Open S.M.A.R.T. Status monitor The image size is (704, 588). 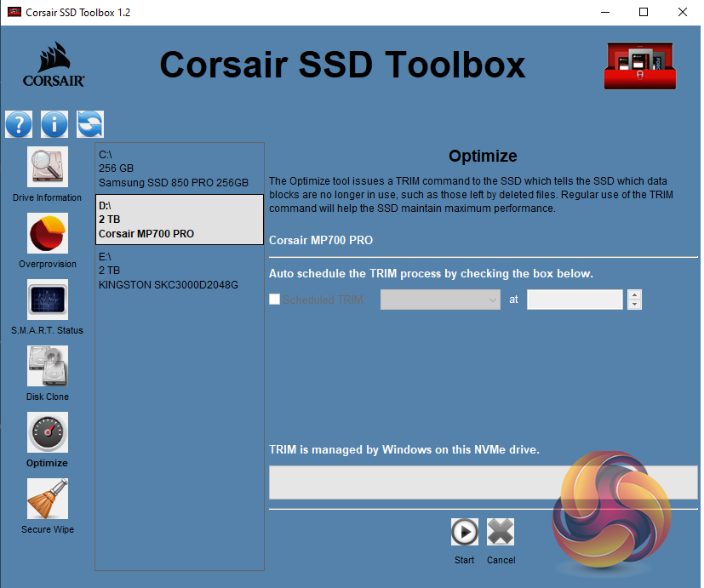point(48,300)
